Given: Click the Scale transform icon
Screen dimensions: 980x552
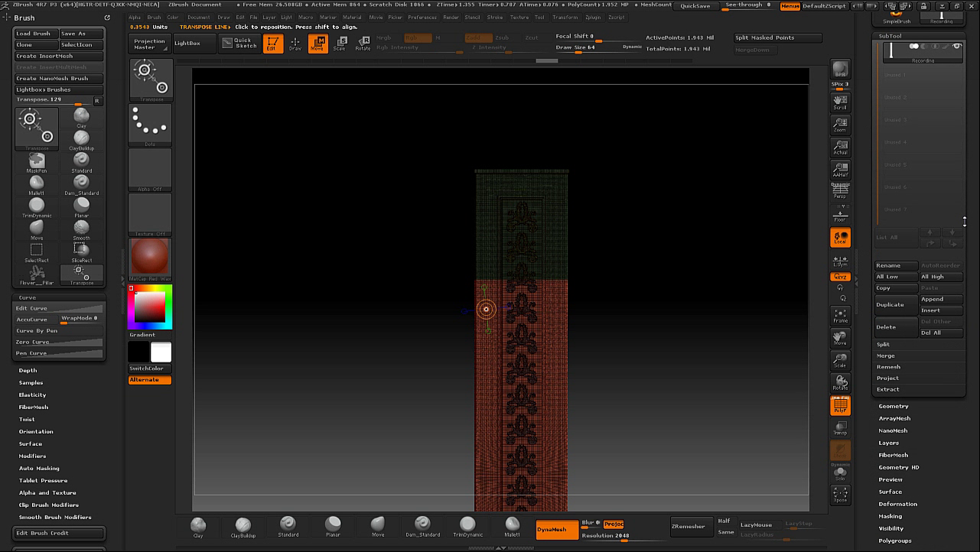Looking at the screenshot, I should (341, 44).
